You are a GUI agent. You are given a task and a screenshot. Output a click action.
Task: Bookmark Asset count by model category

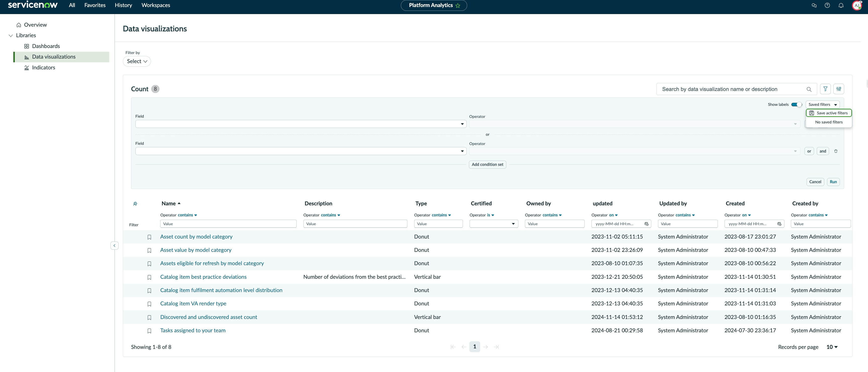coord(149,237)
